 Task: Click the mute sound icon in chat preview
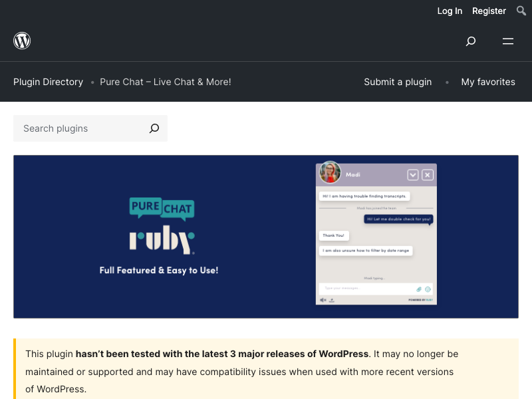point(323,300)
